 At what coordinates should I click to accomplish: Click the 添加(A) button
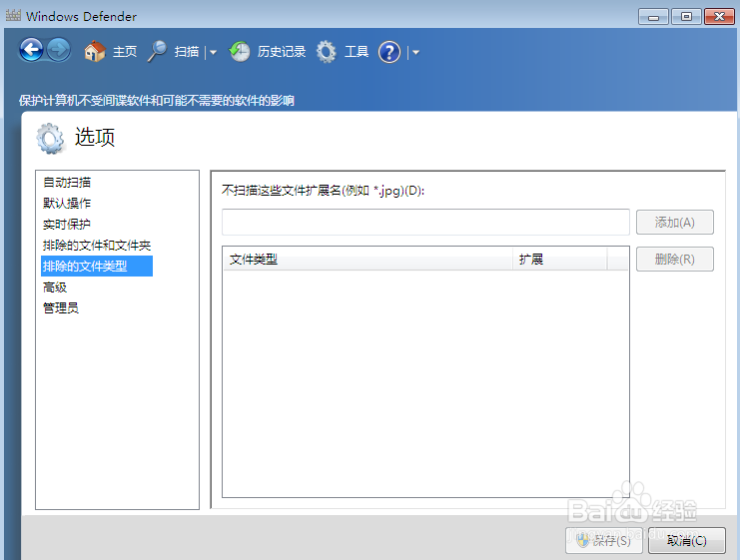point(675,223)
